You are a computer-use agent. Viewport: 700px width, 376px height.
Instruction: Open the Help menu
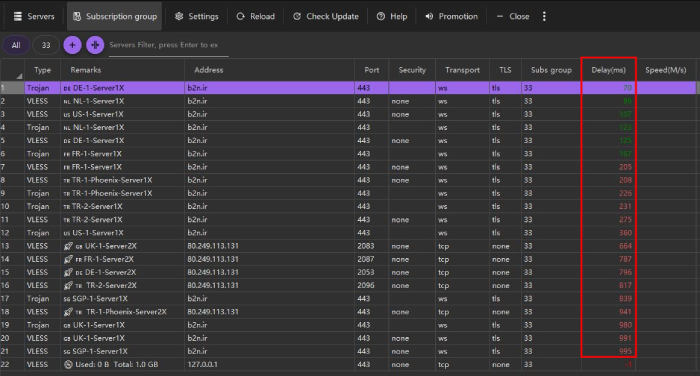click(x=392, y=17)
